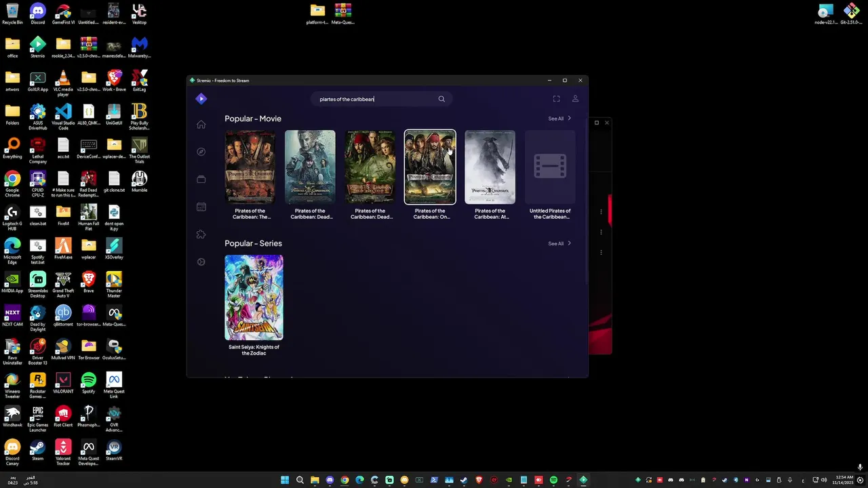Select the Google Chrome desktop icon
868x488 pixels.
tap(12, 184)
